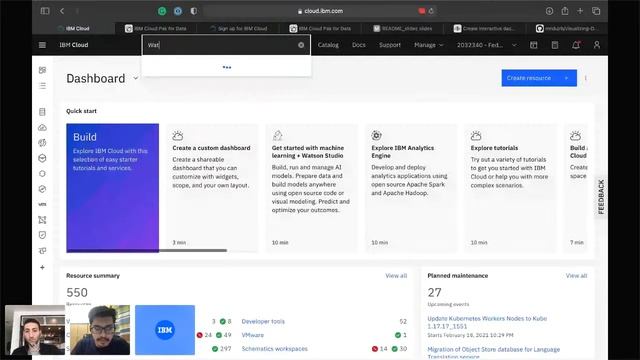Screen dimensions: 640x360
Task: Click the Safari share icon
Action: click(x=564, y=11)
